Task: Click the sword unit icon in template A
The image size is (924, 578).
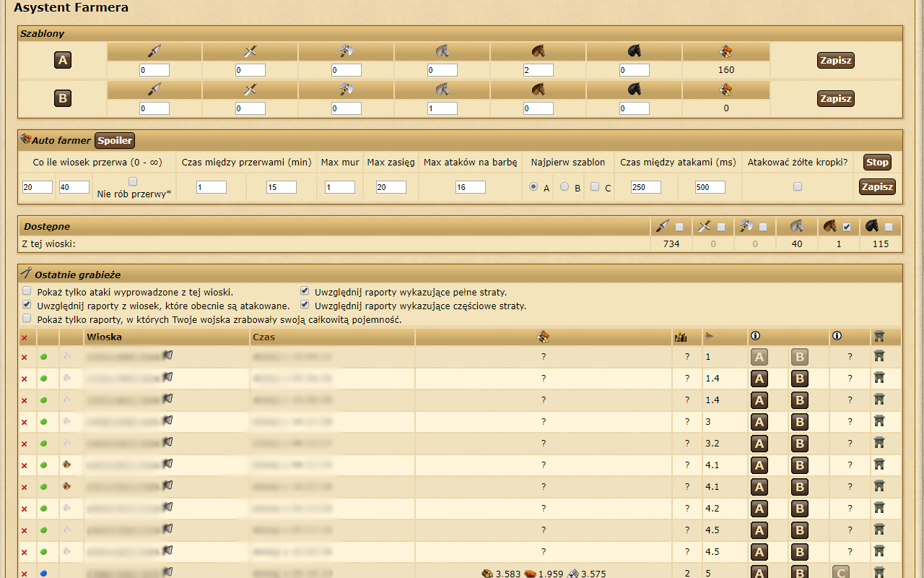Action: point(250,51)
